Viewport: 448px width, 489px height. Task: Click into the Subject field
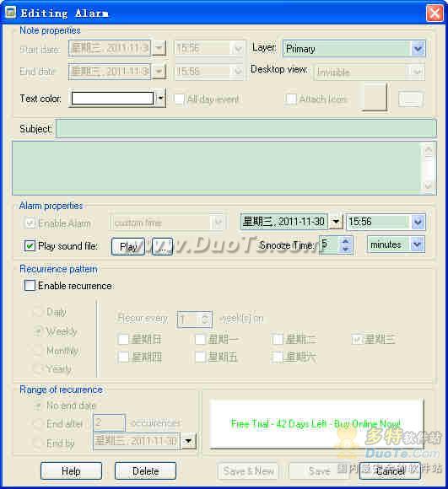pyautogui.click(x=246, y=128)
